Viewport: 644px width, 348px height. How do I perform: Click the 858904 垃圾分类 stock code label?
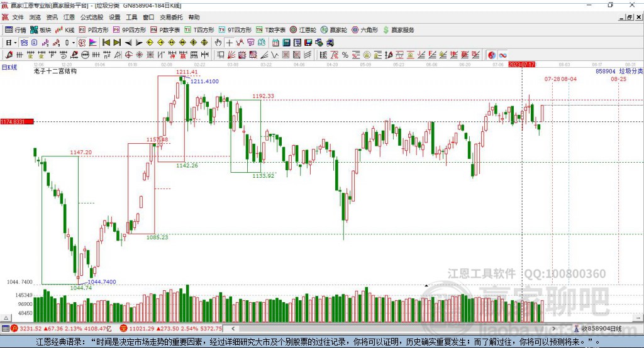tap(619, 71)
